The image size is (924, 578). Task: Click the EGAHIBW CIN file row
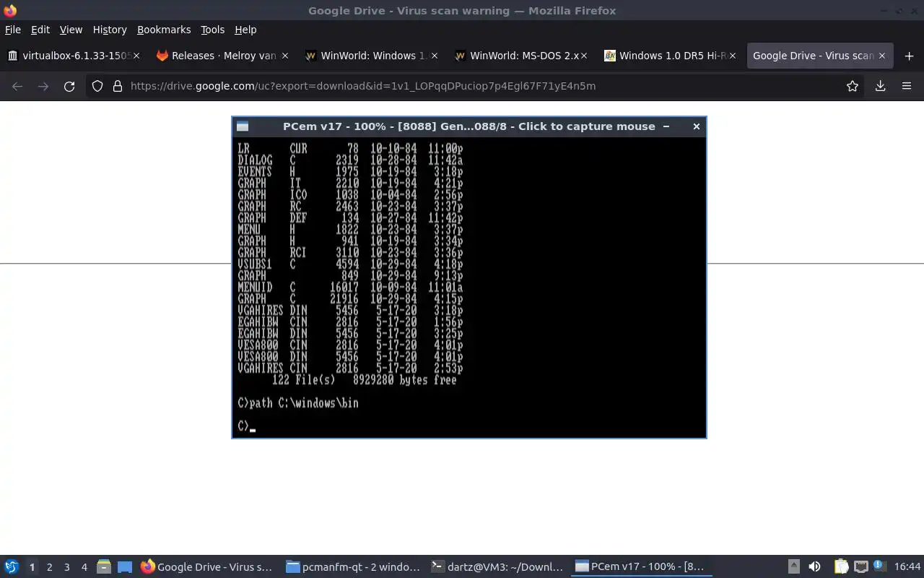(350, 322)
